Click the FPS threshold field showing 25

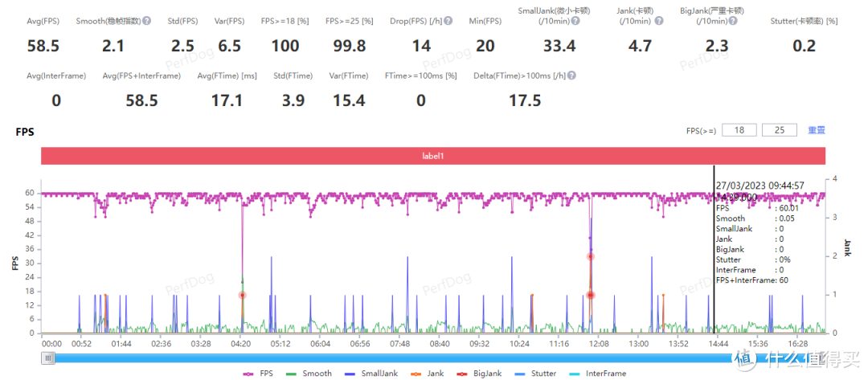coord(780,130)
